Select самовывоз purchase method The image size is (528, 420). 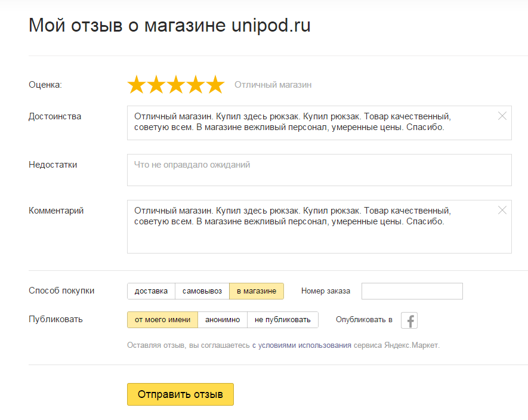click(202, 291)
